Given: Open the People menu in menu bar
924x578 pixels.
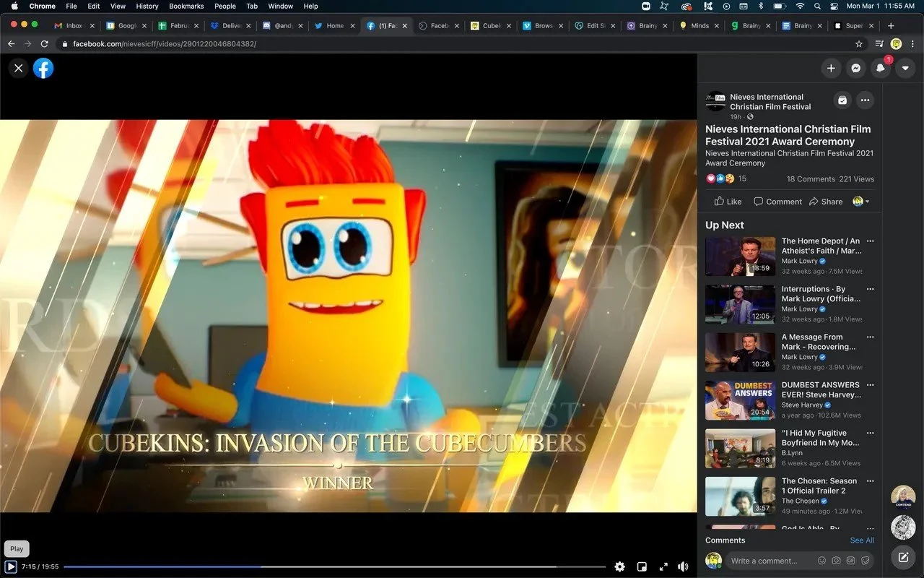Looking at the screenshot, I should point(225,6).
